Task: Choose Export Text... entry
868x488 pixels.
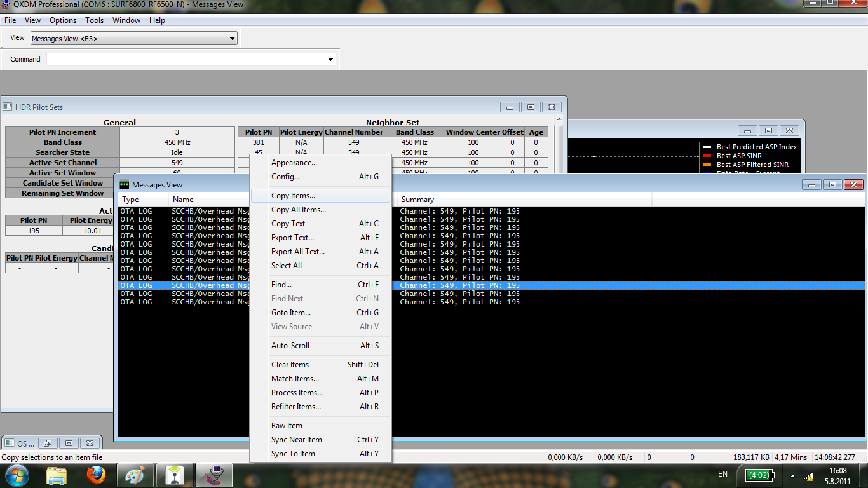Action: click(320, 238)
